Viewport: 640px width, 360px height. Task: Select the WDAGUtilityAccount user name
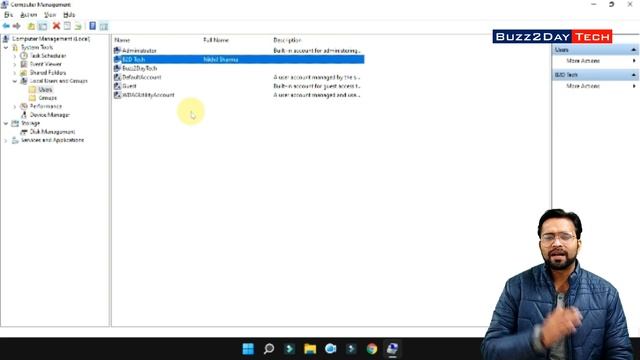(x=148, y=95)
